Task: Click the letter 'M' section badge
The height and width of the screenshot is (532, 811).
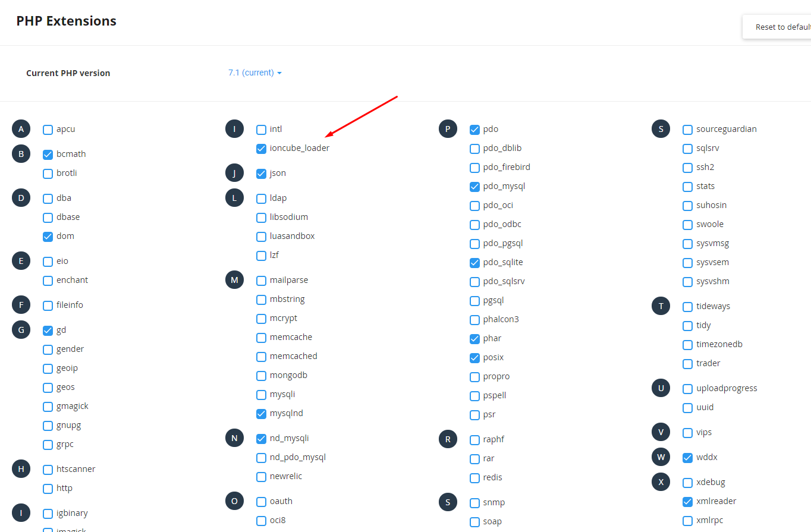Action: [234, 279]
